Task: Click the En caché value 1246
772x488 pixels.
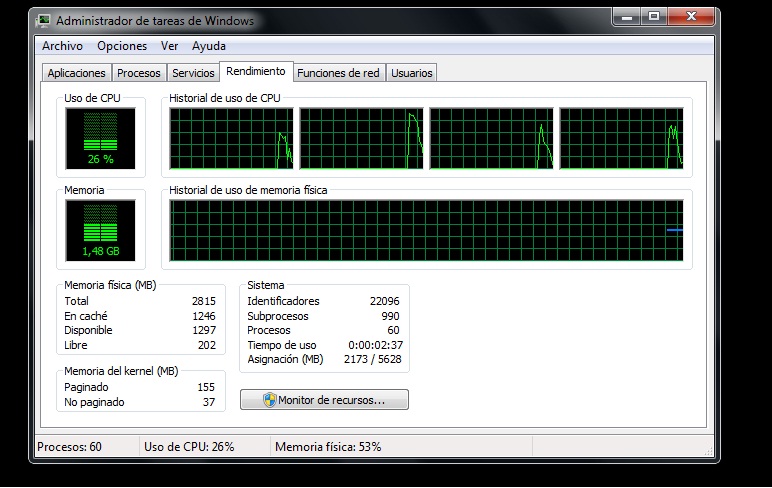Action: coord(204,316)
